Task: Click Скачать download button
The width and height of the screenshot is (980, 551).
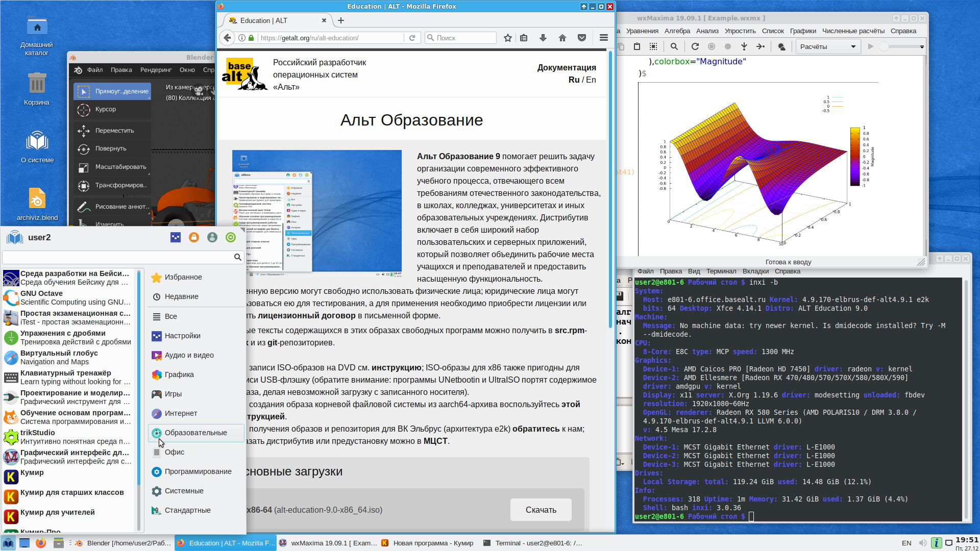Action: [x=541, y=510]
